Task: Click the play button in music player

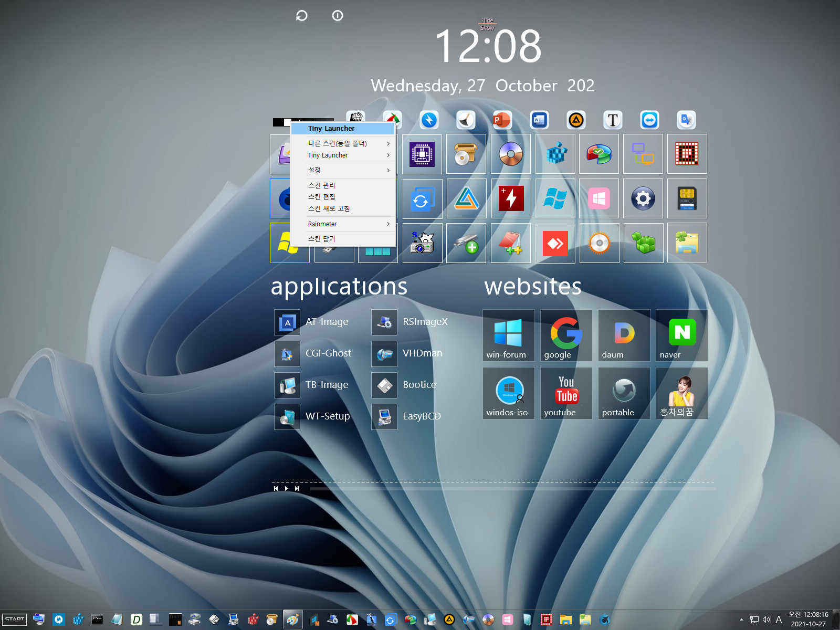Action: click(286, 488)
